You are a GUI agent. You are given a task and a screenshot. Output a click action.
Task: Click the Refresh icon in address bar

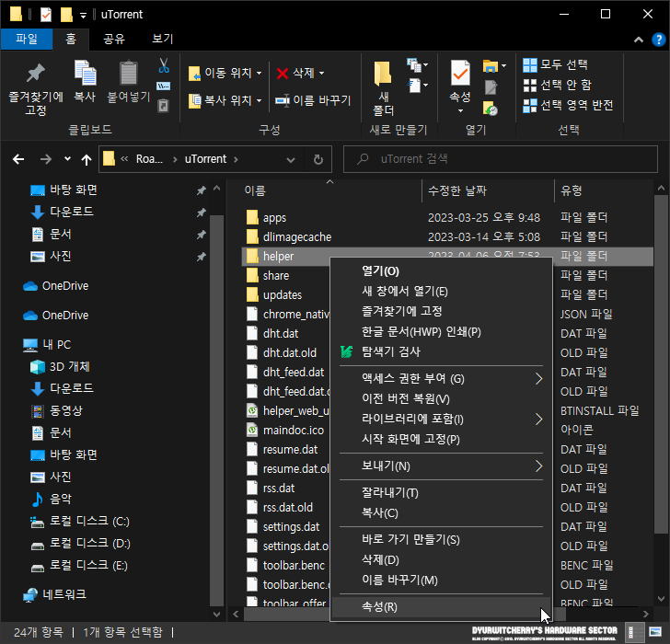coord(318,159)
